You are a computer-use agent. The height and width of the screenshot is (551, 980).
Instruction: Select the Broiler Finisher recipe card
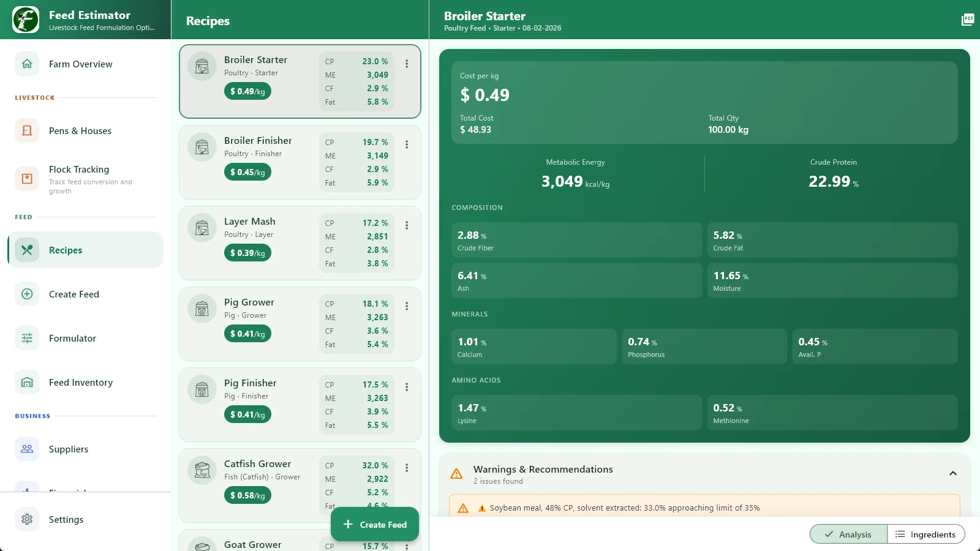click(300, 162)
